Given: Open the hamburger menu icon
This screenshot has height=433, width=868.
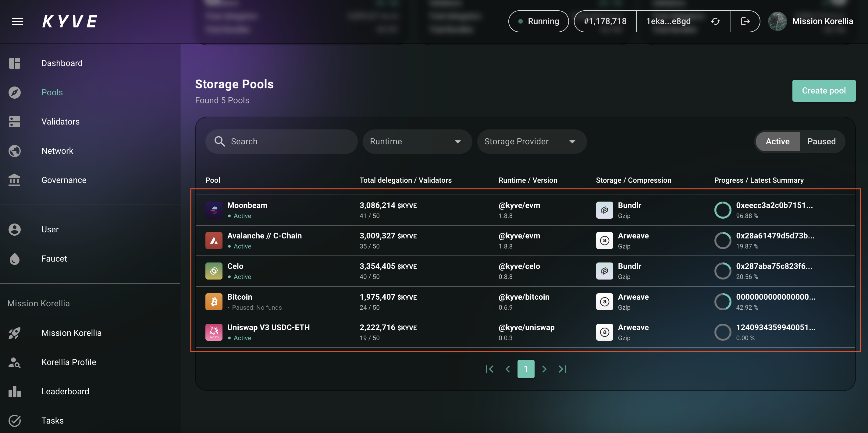Looking at the screenshot, I should pos(17,21).
